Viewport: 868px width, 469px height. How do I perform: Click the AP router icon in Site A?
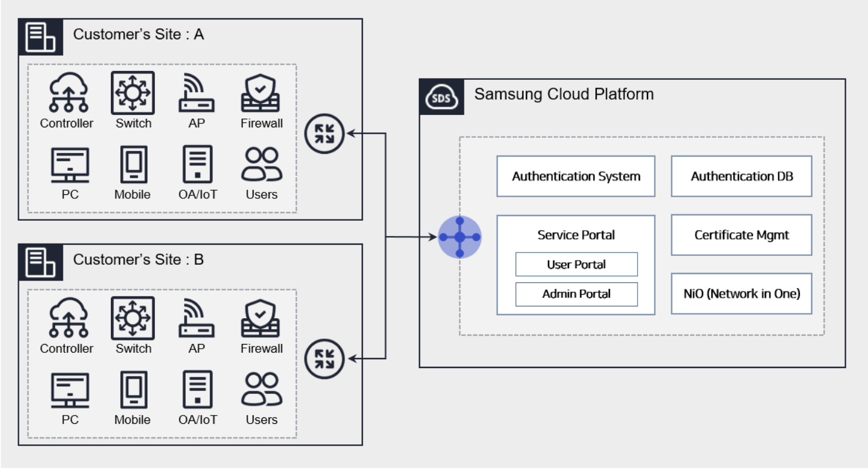pos(196,94)
